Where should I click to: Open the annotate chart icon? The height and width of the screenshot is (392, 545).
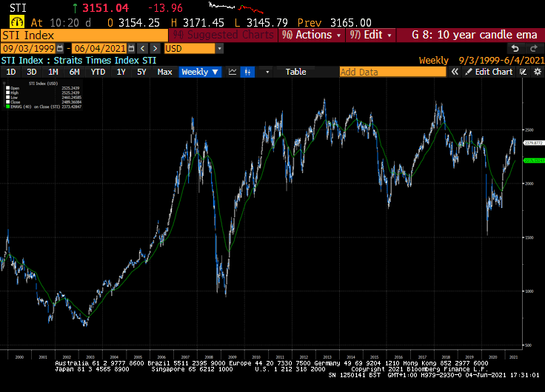[x=523, y=72]
